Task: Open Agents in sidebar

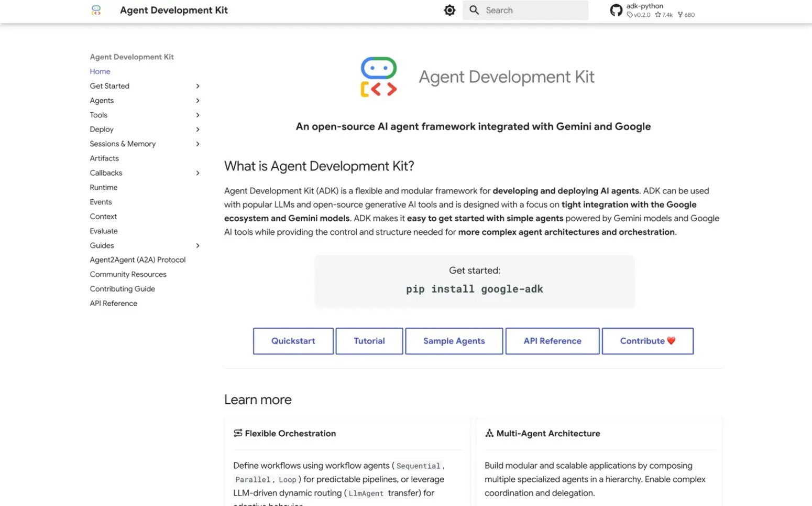Action: pos(102,101)
